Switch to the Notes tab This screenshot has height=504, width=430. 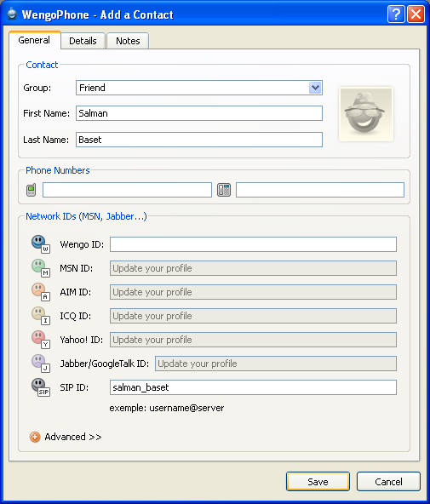(x=128, y=41)
